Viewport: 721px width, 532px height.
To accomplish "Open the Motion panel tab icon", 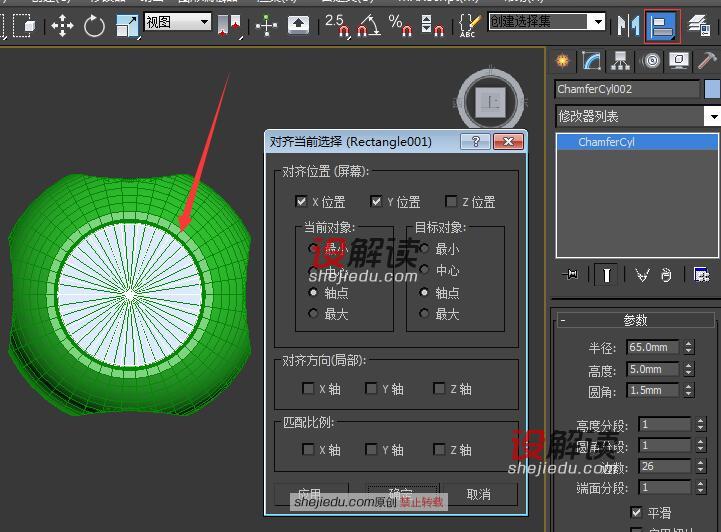I will tap(651, 61).
